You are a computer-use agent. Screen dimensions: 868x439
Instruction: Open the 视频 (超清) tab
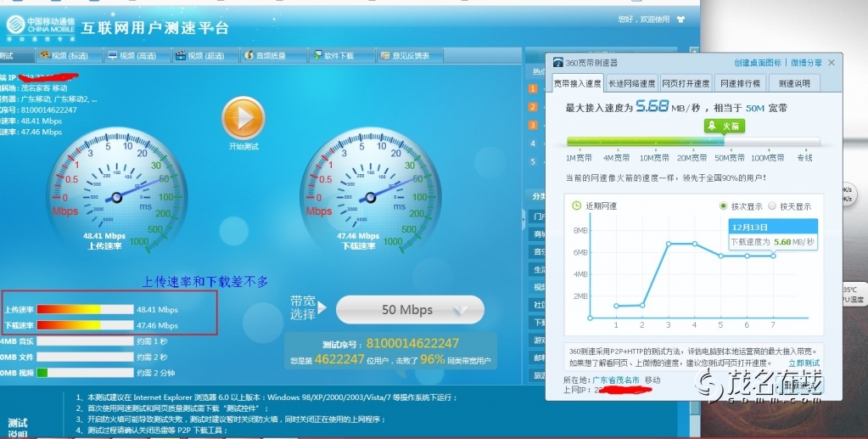[x=204, y=55]
